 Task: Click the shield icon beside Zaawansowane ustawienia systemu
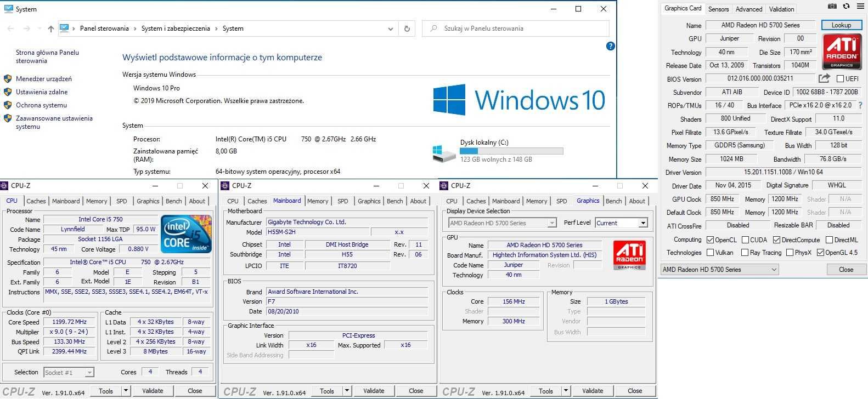pos(8,118)
